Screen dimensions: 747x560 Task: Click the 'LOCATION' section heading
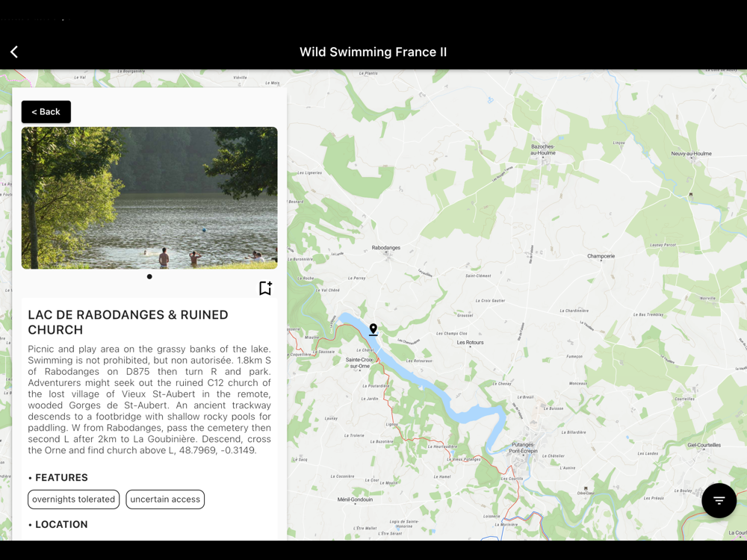click(61, 524)
